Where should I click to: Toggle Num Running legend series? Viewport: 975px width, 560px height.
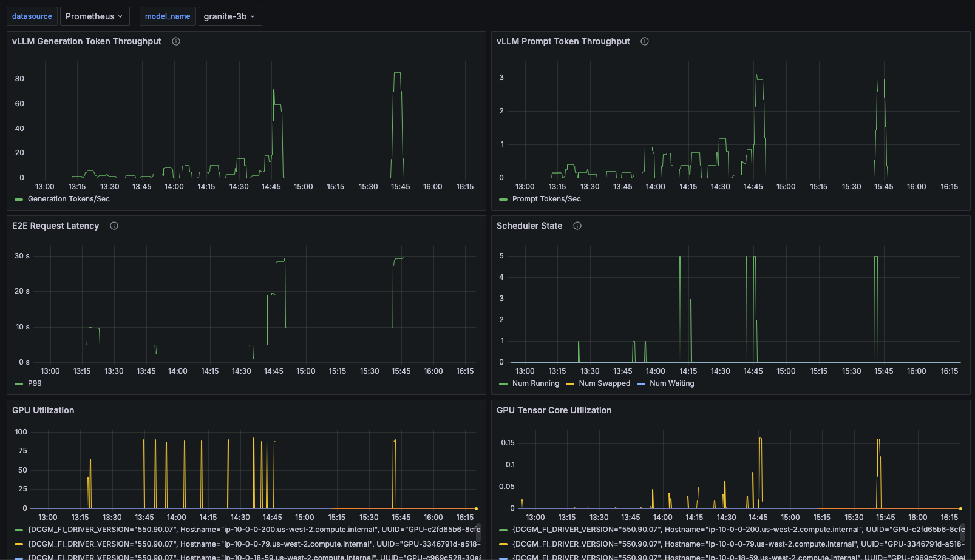pos(535,383)
